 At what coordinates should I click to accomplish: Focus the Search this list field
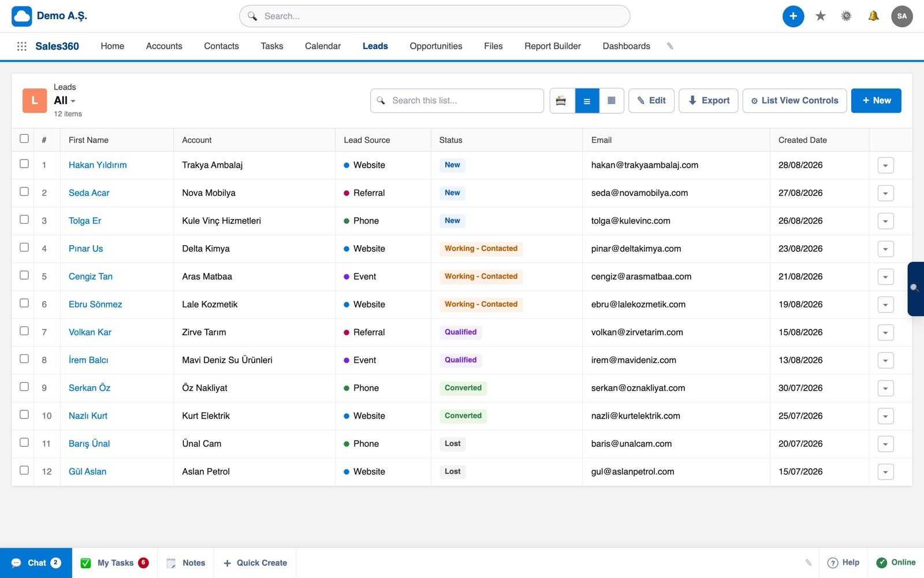[457, 101]
